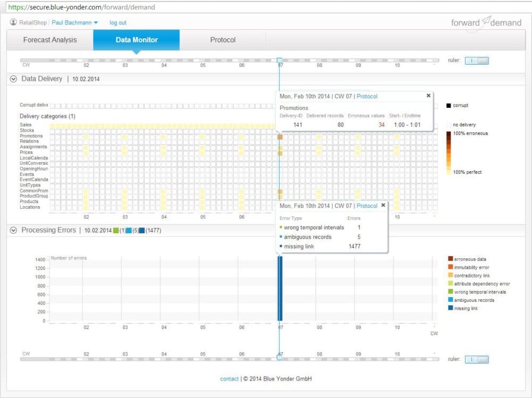
Task: Close the Promotions delivery tooltip
Action: coord(429,96)
